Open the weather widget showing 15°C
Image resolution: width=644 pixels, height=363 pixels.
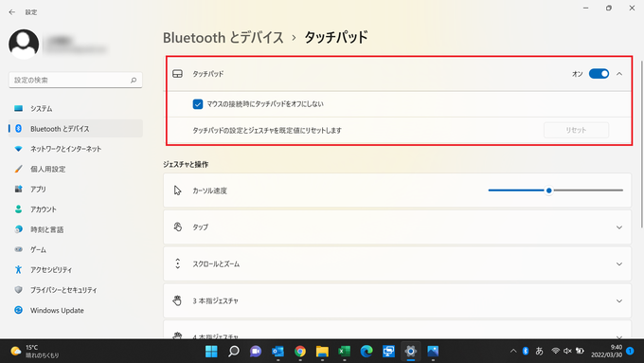(34, 352)
